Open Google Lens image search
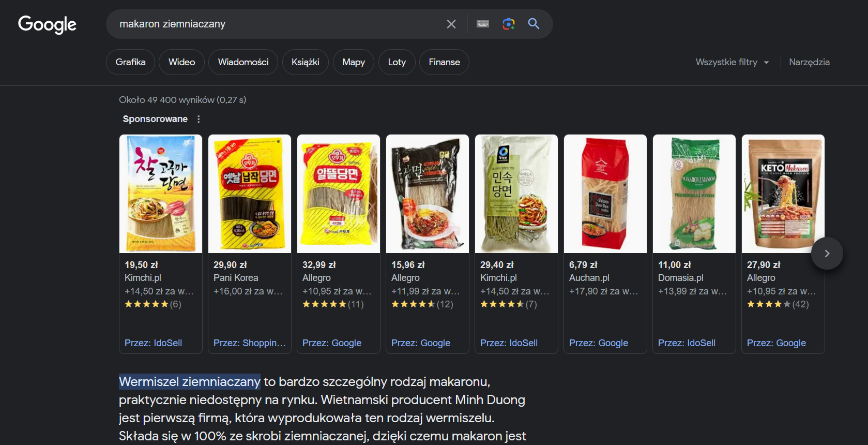 [x=508, y=24]
